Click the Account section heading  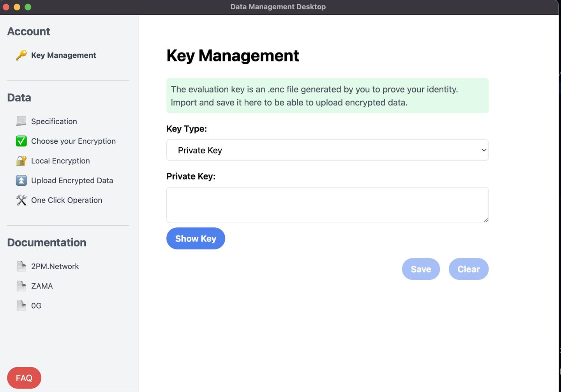[28, 32]
